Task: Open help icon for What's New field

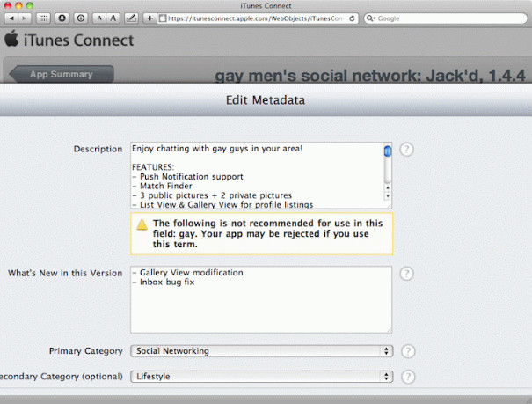Action: 406,274
